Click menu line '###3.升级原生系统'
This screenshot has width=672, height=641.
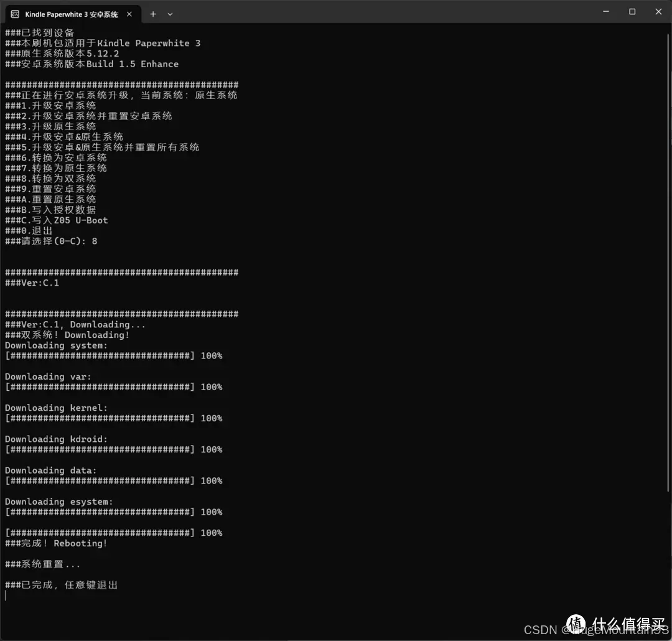coord(50,126)
